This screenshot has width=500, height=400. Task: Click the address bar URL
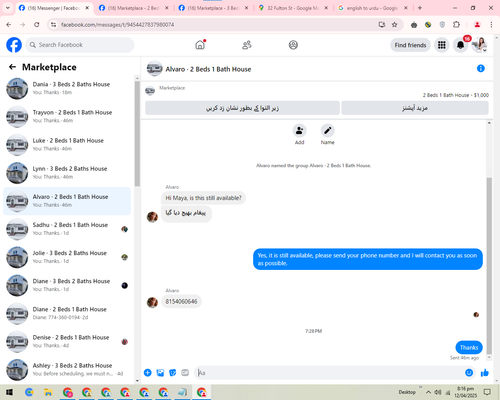pyautogui.click(x=118, y=25)
